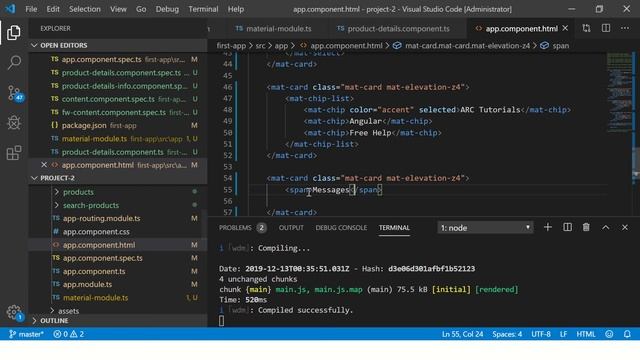Split the terminal panel

point(567,227)
